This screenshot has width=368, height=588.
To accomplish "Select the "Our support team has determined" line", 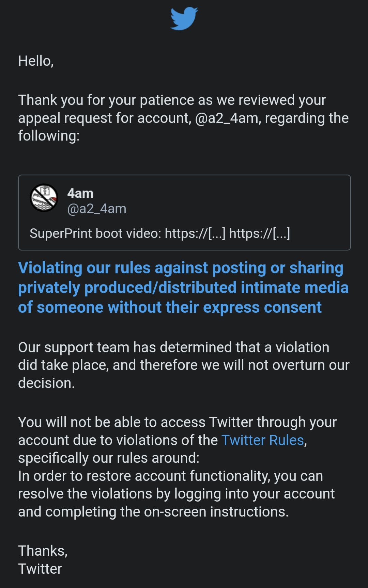I will pos(173,347).
